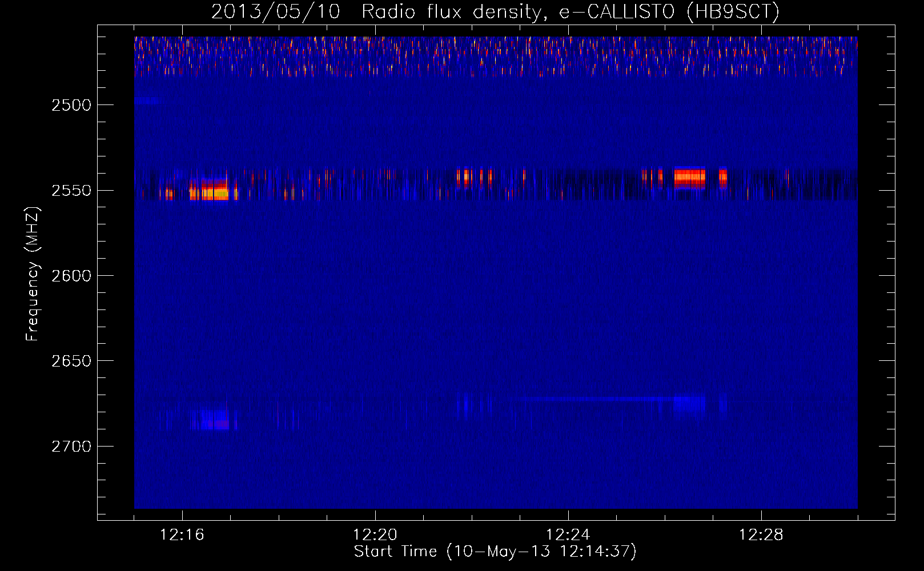Viewport: 924px width, 571px height.
Task: Click the '12:28' time axis label
Action: tap(761, 535)
